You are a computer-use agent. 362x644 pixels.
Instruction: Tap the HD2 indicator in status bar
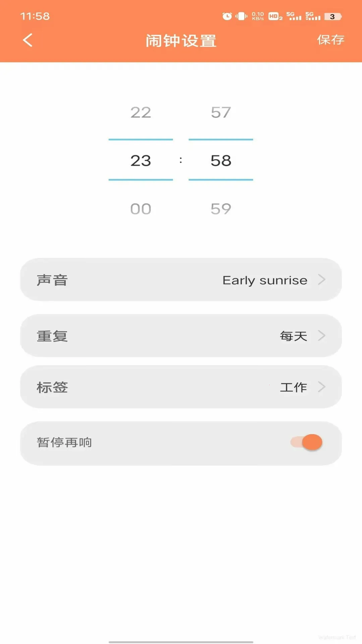(x=275, y=16)
